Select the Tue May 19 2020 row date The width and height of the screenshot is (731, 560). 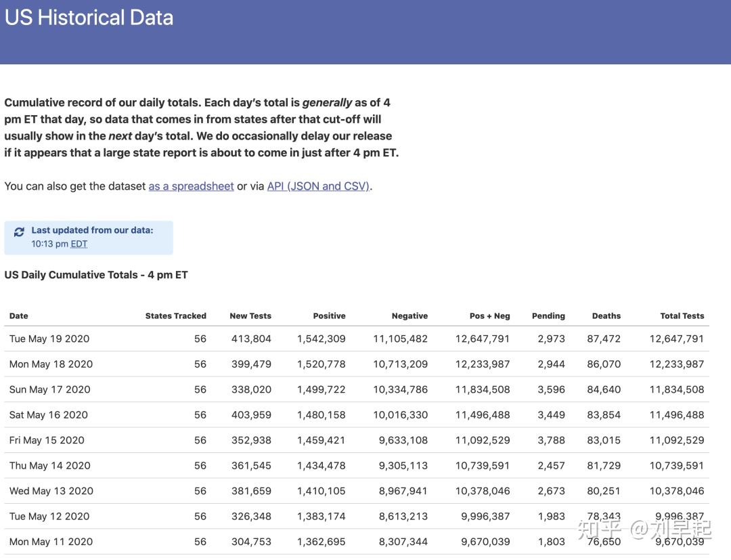[49, 339]
